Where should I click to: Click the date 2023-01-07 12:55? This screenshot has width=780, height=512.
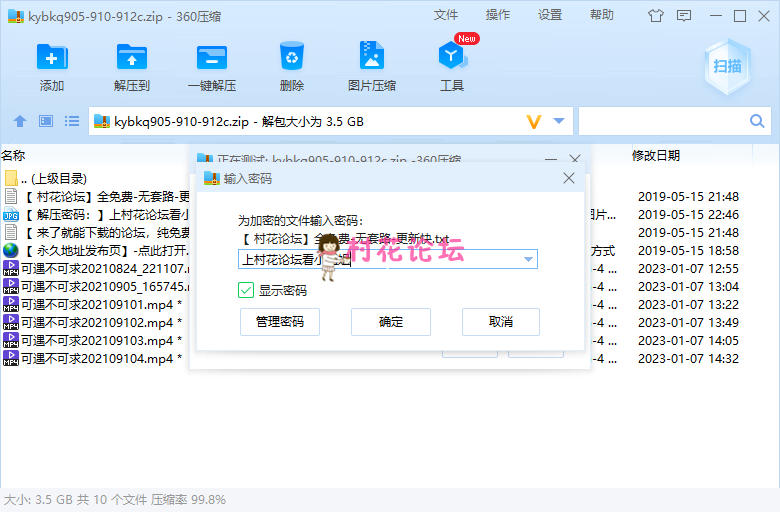click(x=688, y=268)
